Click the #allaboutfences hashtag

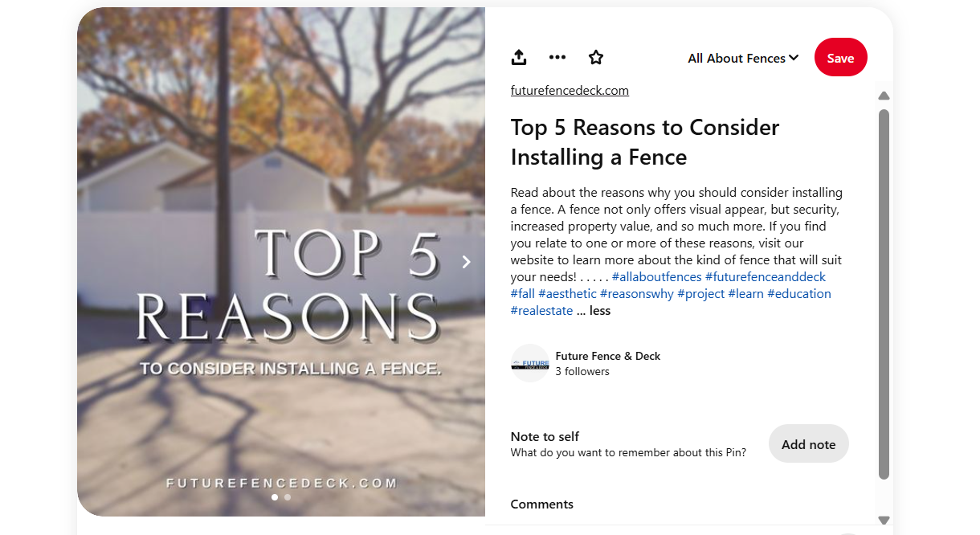pyautogui.click(x=656, y=277)
